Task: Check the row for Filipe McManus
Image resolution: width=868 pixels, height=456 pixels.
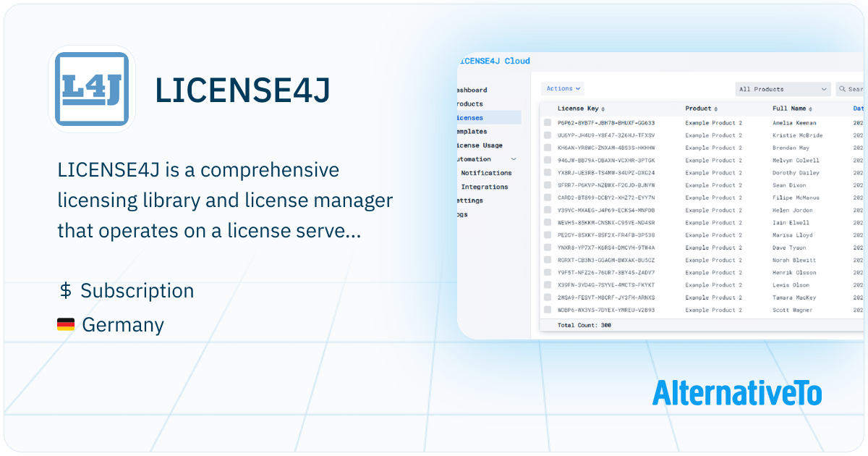Action: 548,198
